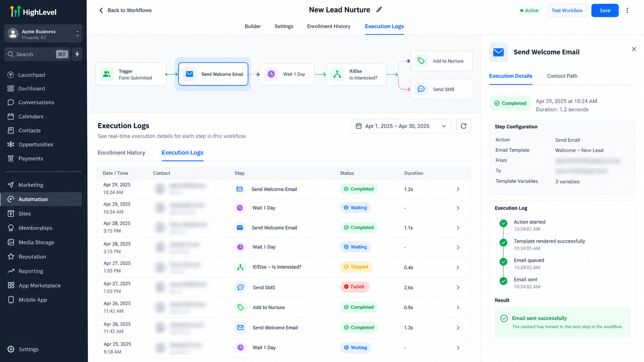Expand the If/Else Skipped log row chevron
Screen dimensions: 644x362
tap(458, 267)
